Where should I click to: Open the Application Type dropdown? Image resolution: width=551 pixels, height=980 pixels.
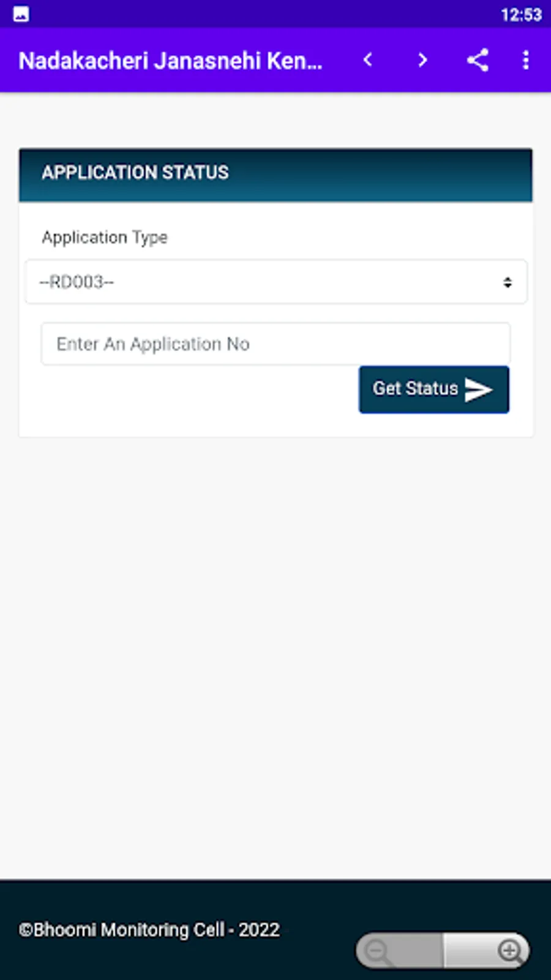[x=275, y=282]
